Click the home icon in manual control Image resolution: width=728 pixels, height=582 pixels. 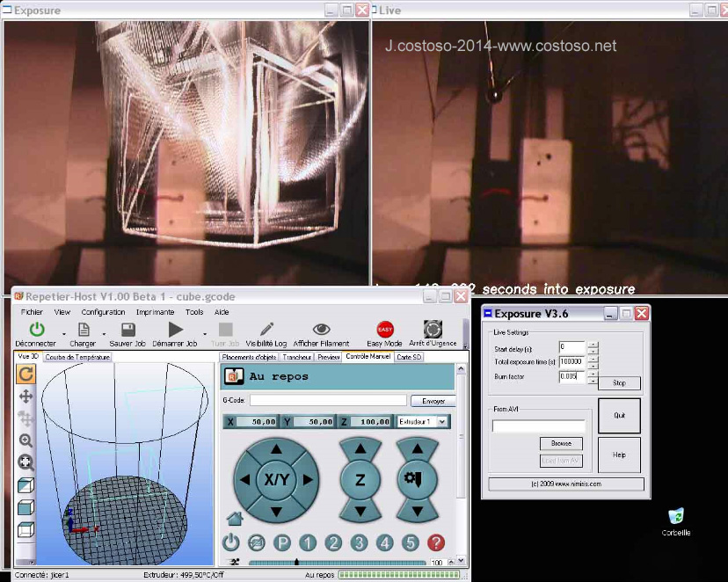[234, 518]
